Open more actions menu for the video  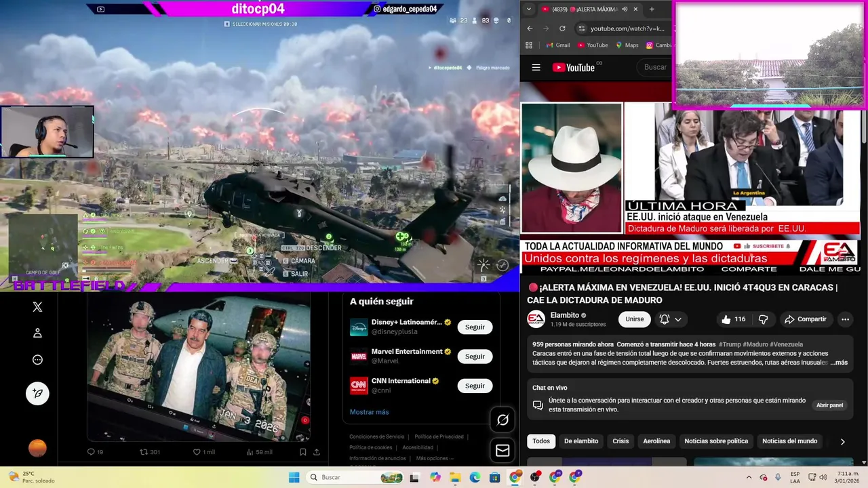pyautogui.click(x=845, y=319)
